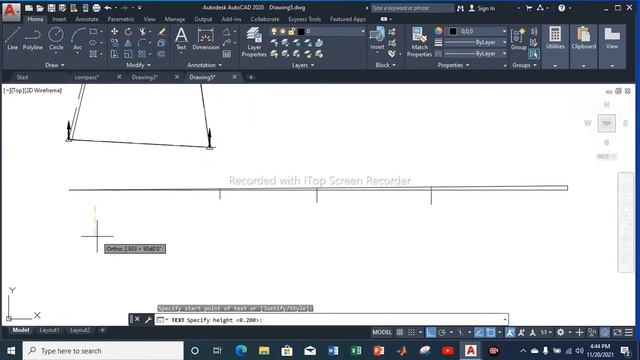This screenshot has height=360, width=640.
Task: Open the Dimension tool
Action: point(205,39)
